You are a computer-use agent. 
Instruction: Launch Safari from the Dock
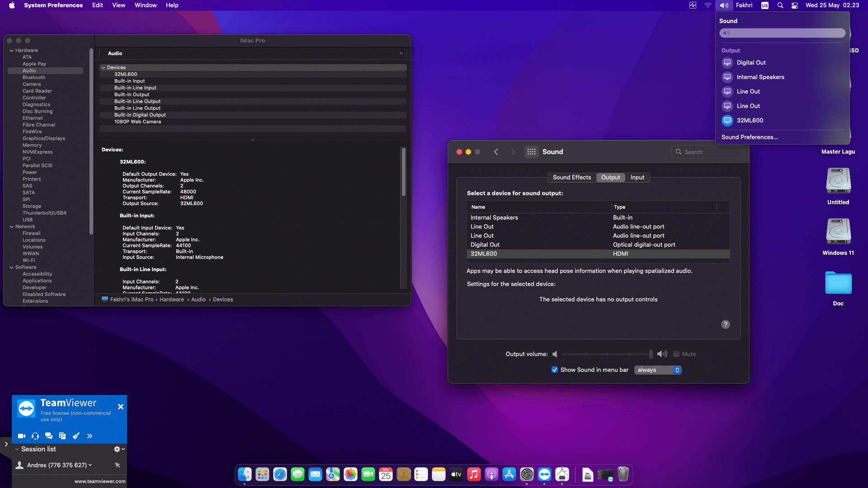click(280, 474)
